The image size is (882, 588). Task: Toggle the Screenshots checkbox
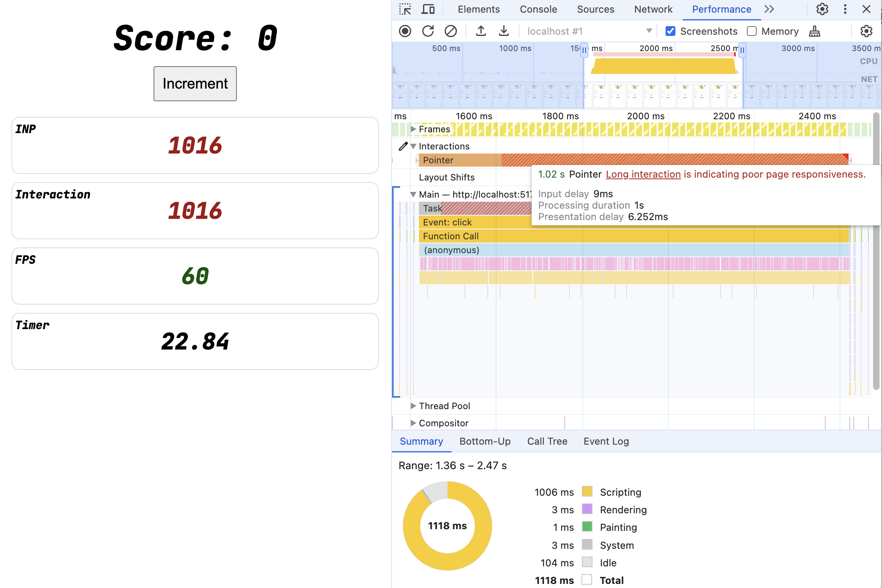point(670,31)
